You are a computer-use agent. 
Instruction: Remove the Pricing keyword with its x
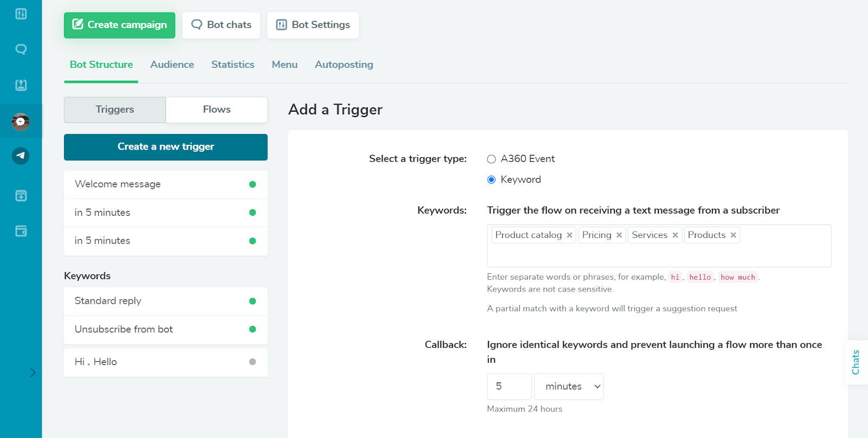[x=619, y=235]
